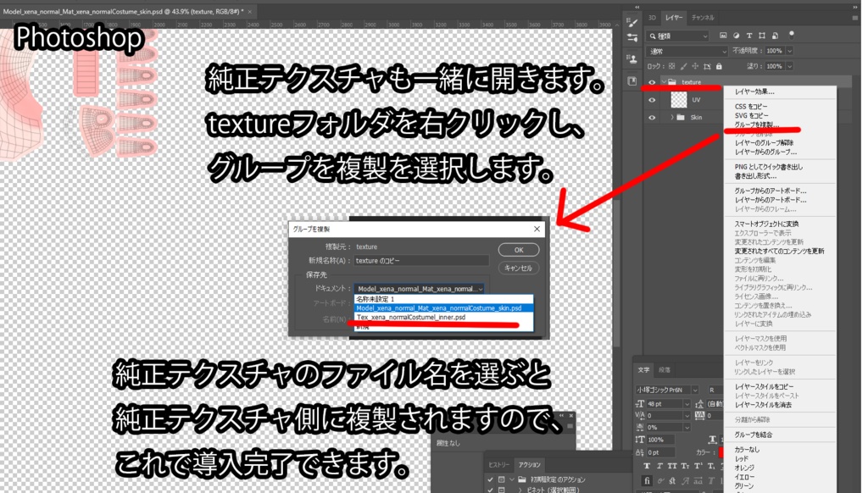Open layer filter 種類 dropdown

[x=679, y=36]
